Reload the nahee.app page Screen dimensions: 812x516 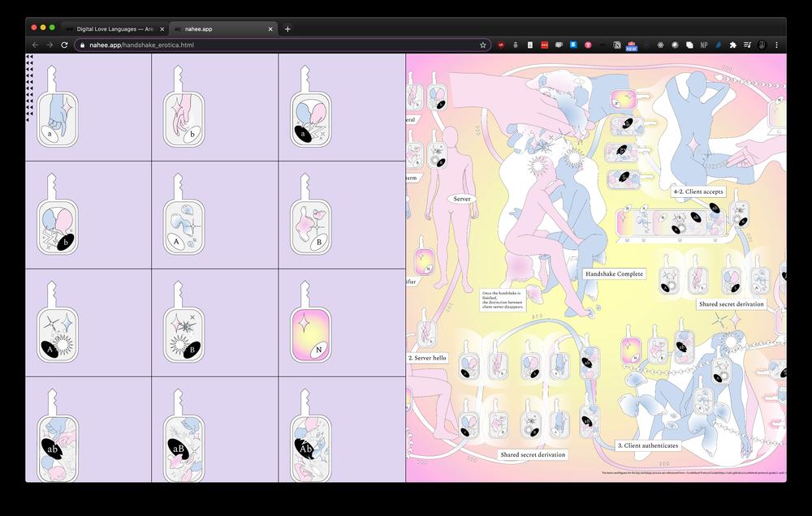[64, 45]
